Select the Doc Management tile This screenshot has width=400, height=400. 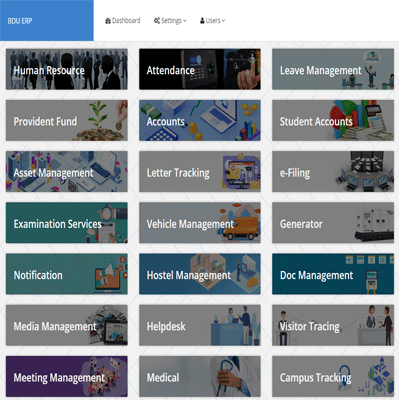click(333, 274)
